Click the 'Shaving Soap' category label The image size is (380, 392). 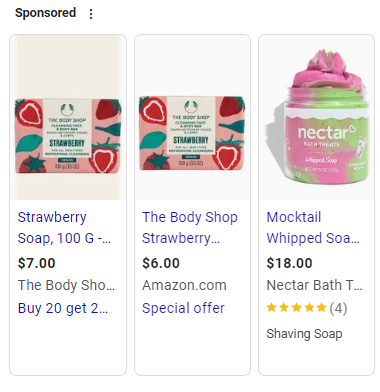(304, 334)
